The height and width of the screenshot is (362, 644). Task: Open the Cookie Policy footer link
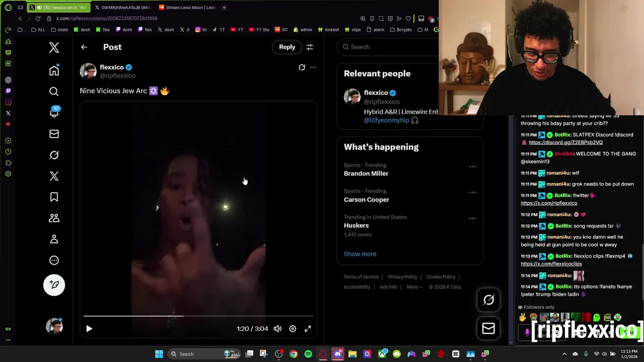click(x=441, y=277)
